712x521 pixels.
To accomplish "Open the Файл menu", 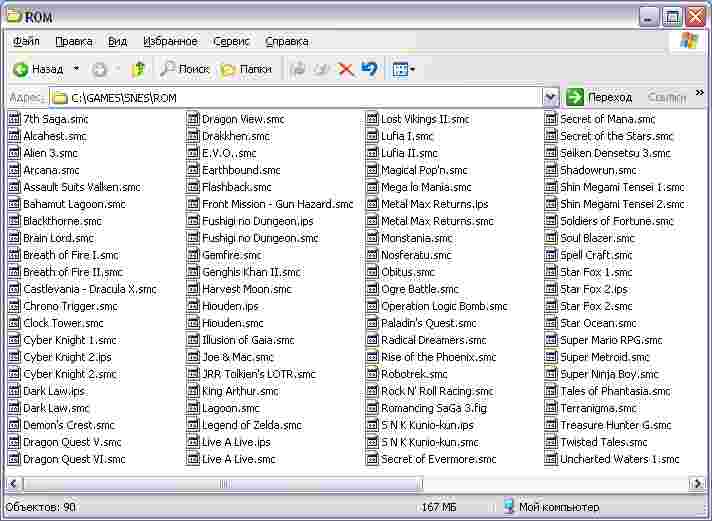I will coord(26,41).
